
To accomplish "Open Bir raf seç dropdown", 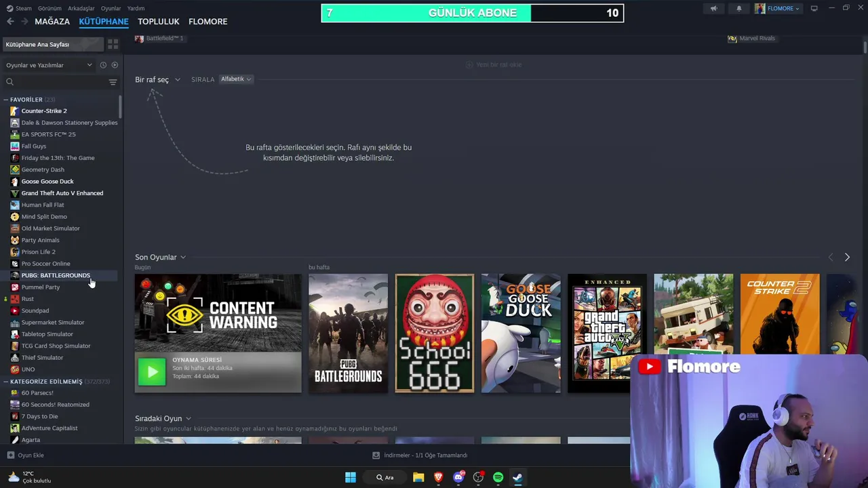I will pyautogui.click(x=157, y=79).
